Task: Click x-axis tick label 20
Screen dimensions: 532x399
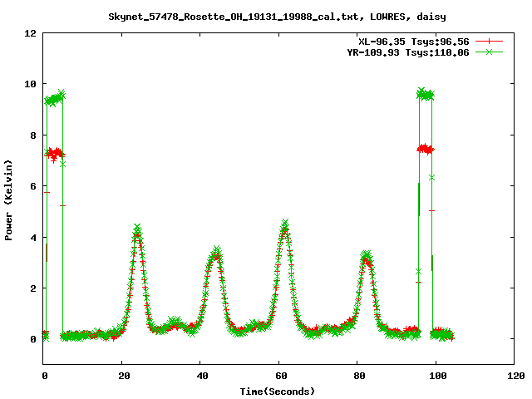Action: tap(124, 376)
